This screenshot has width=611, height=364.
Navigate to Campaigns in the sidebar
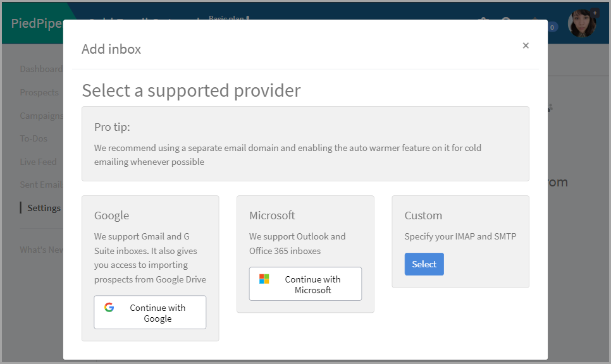(41, 116)
